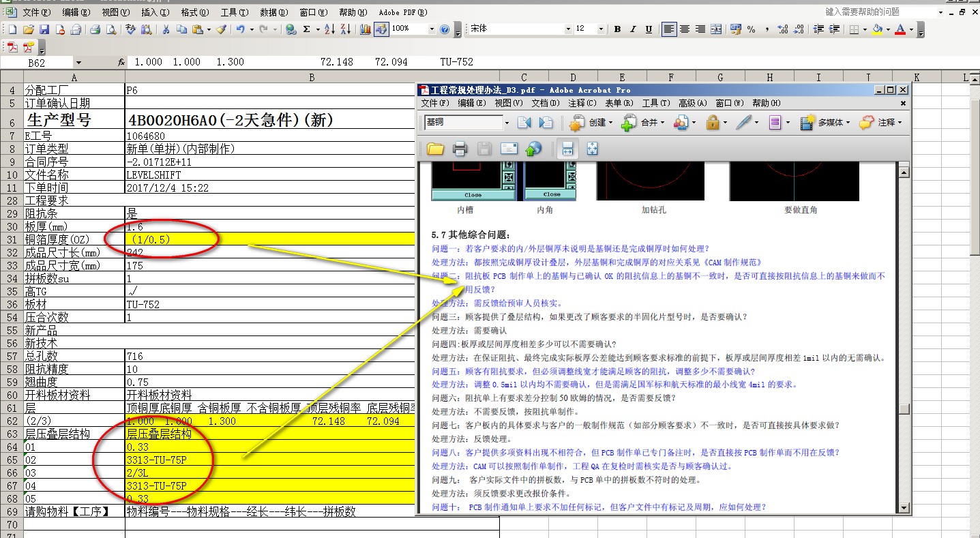This screenshot has width=980, height=538.
Task: Pick the yellow Fill Color bucket
Action: tap(877, 29)
